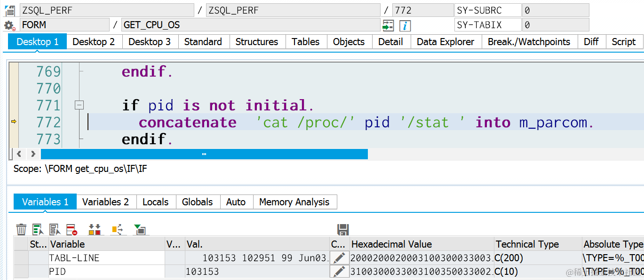The height and width of the screenshot is (280, 644).
Task: Open the Objects tab
Action: (x=349, y=42)
